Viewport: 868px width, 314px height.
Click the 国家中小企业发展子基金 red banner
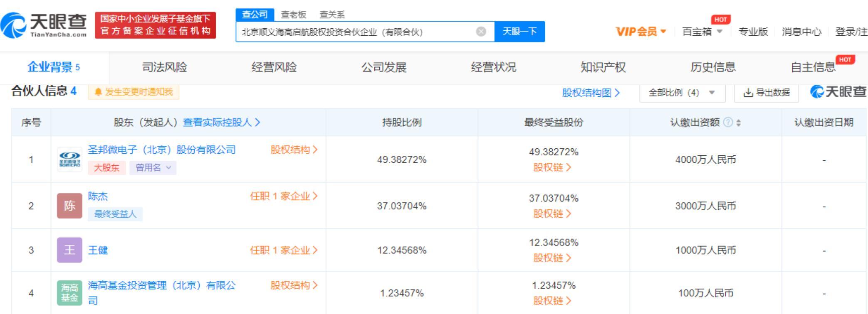(155, 25)
